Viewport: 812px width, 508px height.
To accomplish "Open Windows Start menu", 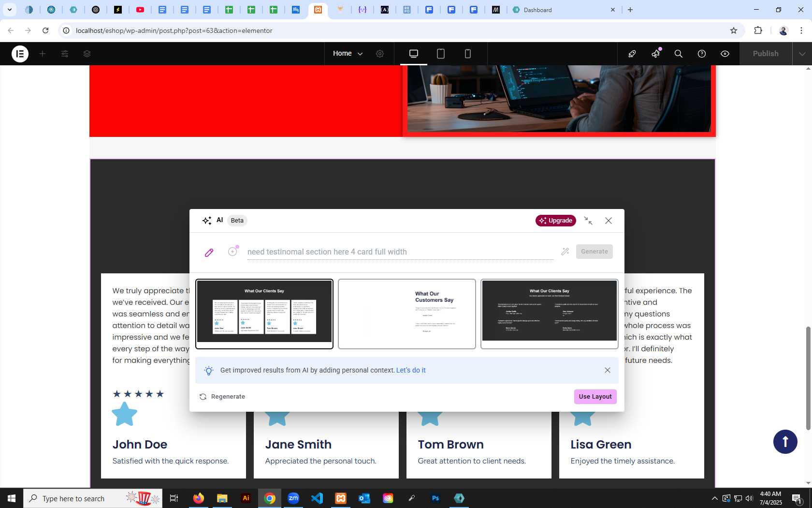I will pyautogui.click(x=12, y=498).
